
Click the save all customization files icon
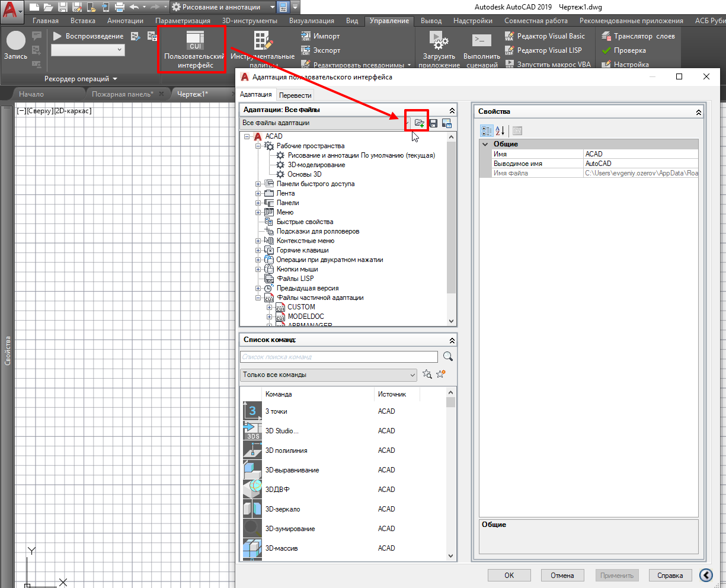pos(433,123)
